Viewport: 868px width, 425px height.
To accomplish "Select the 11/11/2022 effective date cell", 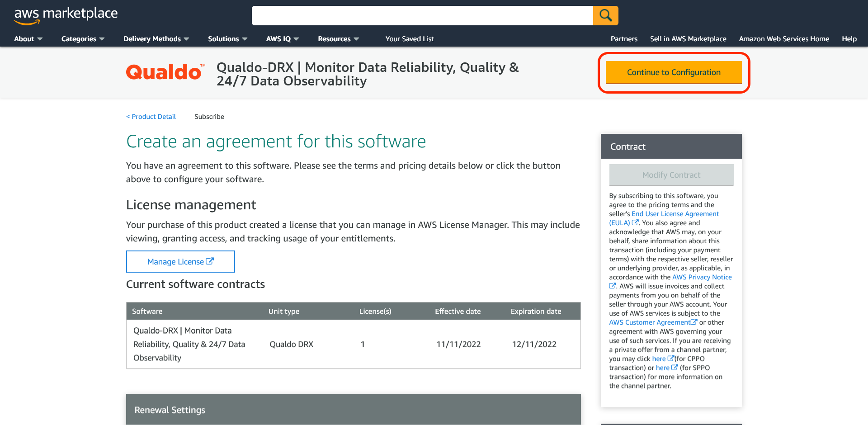I will [458, 344].
